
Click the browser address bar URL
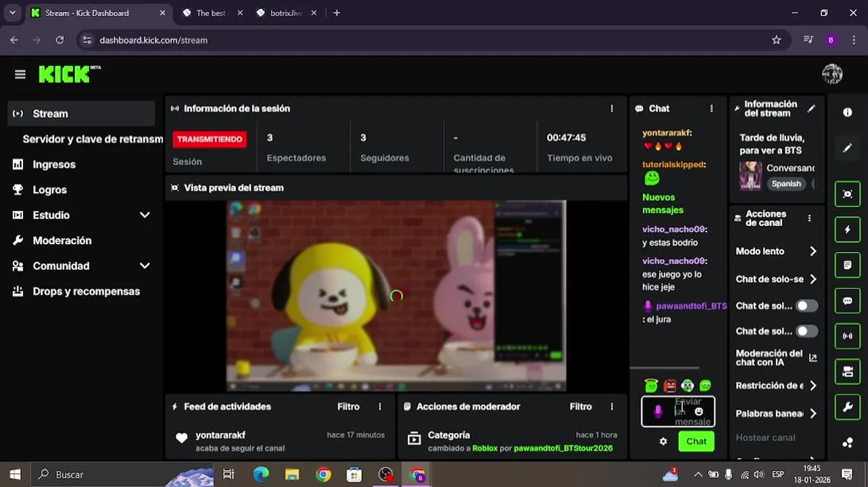153,40
